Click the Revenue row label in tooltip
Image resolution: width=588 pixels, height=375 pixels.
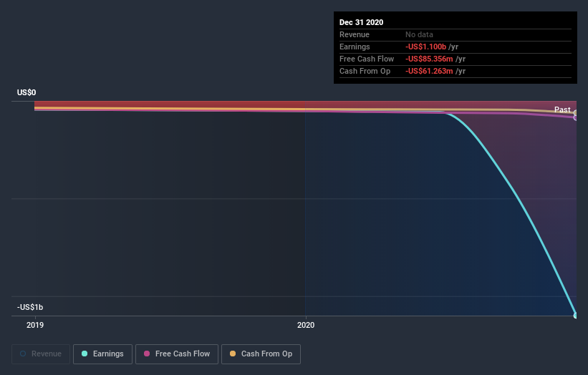354,34
